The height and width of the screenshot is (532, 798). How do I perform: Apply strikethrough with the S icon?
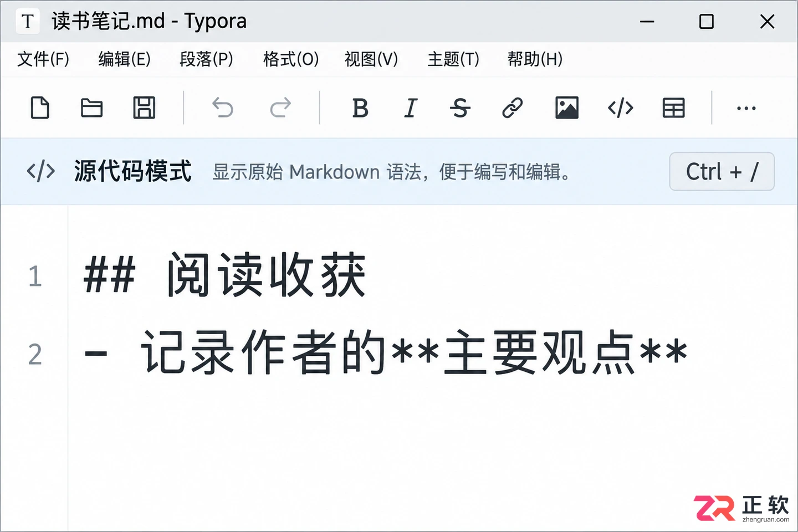coord(460,108)
